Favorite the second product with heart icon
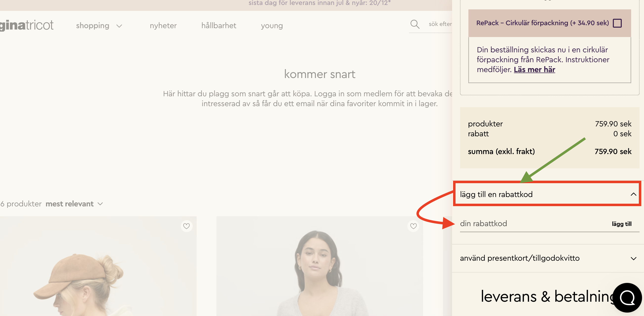The height and width of the screenshot is (316, 644). tap(414, 226)
